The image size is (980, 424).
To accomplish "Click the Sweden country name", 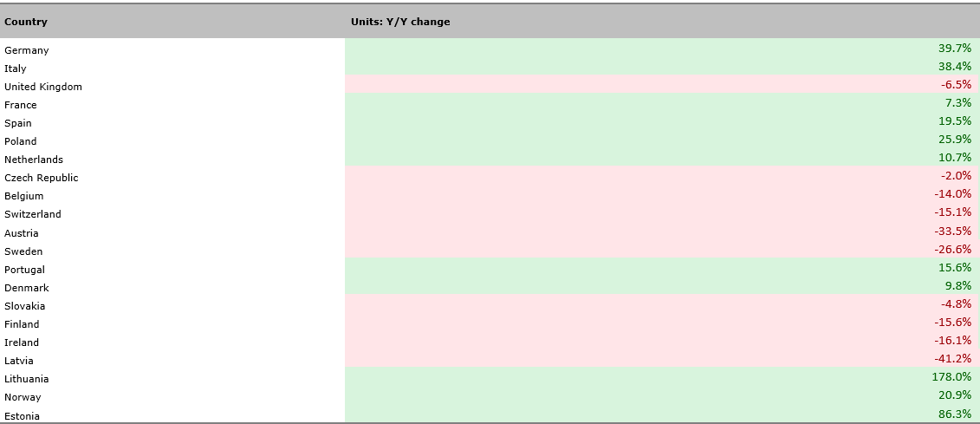I will tap(23, 251).
